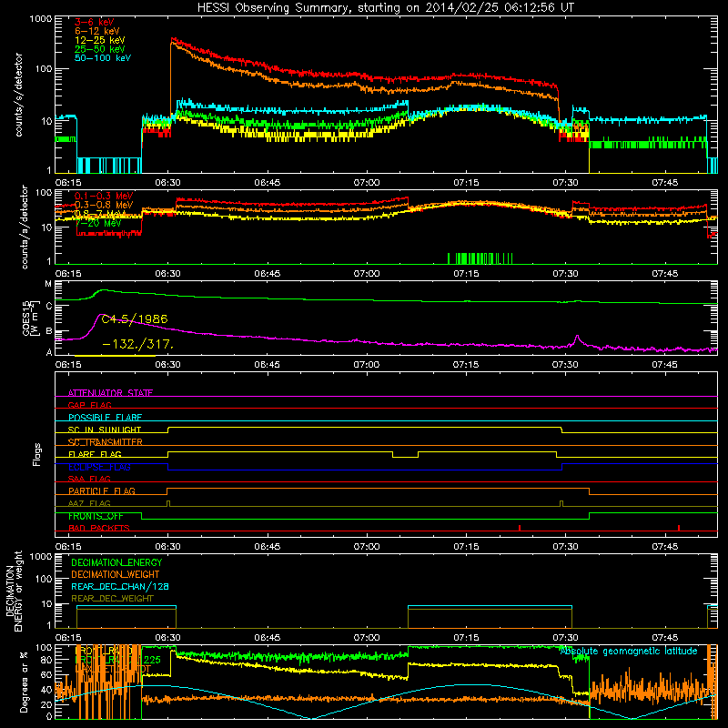This screenshot has height=728, width=728.
Task: Click the DECIMATION_ENERGY legend entry
Action: 116,562
